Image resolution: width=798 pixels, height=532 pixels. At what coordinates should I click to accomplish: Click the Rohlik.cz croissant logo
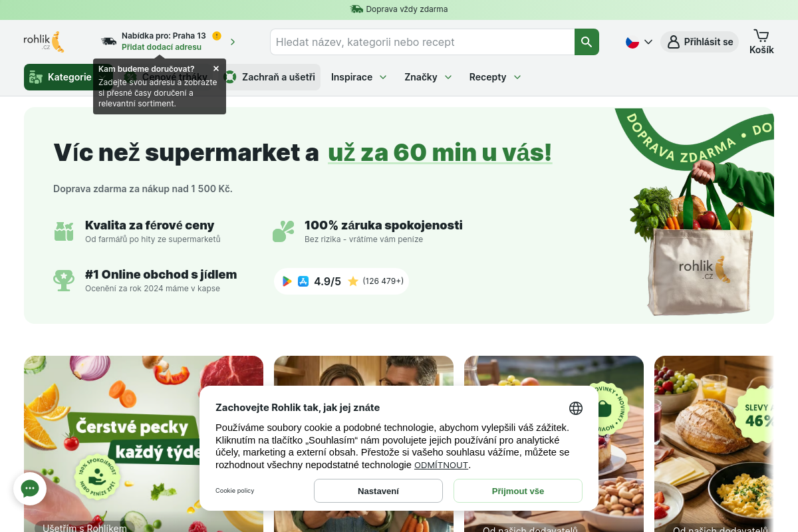[x=44, y=41]
